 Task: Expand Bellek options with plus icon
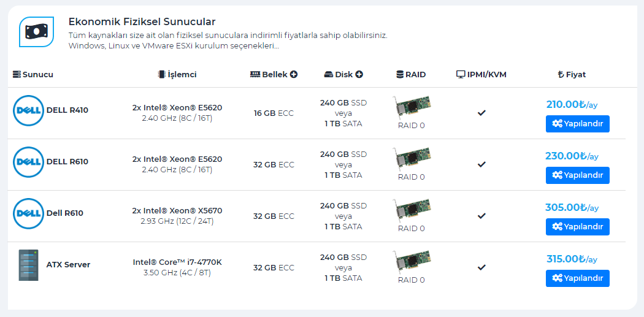click(x=294, y=74)
